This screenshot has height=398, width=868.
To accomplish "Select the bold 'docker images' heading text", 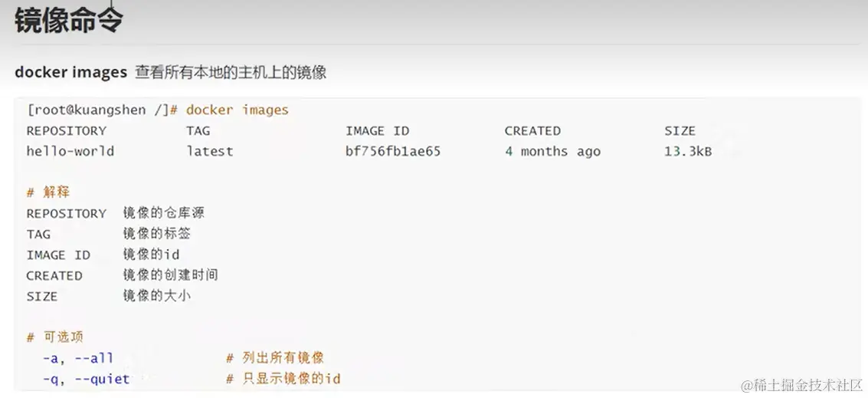I will click(70, 73).
